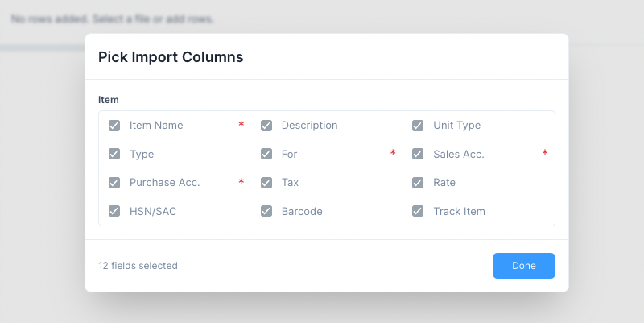Viewport: 644px width, 323px height.
Task: Deselect the Rate column checkbox
Action: [x=418, y=183]
